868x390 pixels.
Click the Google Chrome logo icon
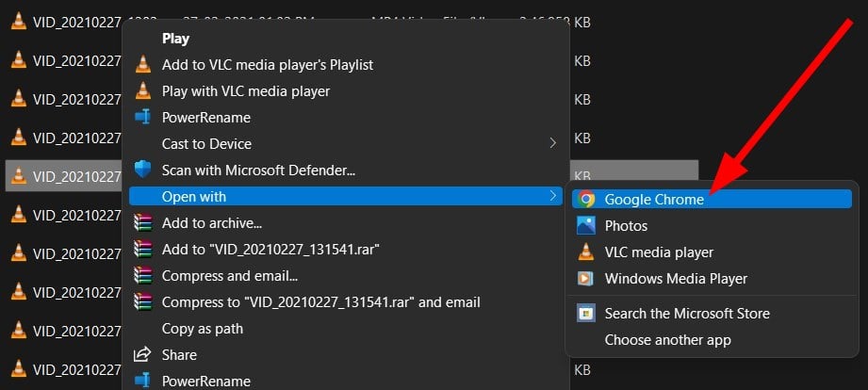pyautogui.click(x=585, y=199)
